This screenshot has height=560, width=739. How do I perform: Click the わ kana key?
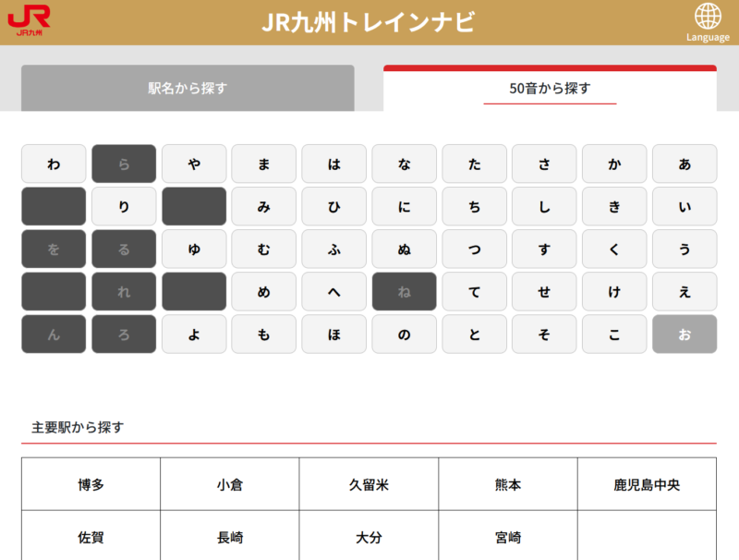[x=54, y=164]
